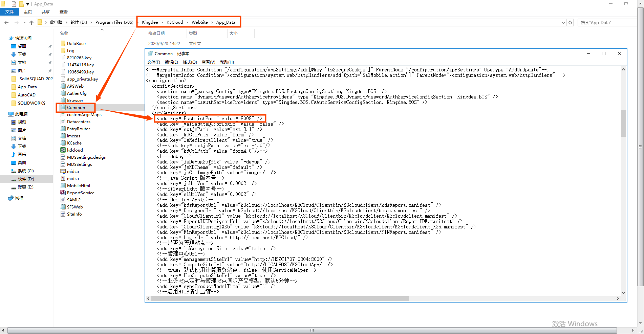Open 网络 in navigation pane
The height and width of the screenshot is (334, 644).
coord(19,198)
